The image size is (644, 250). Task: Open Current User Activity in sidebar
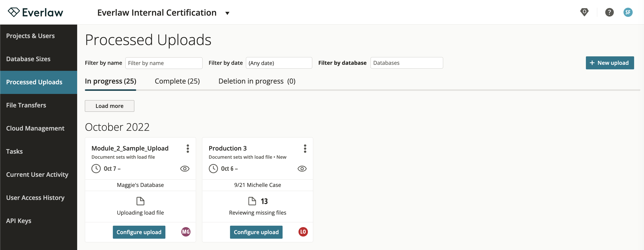point(39,175)
